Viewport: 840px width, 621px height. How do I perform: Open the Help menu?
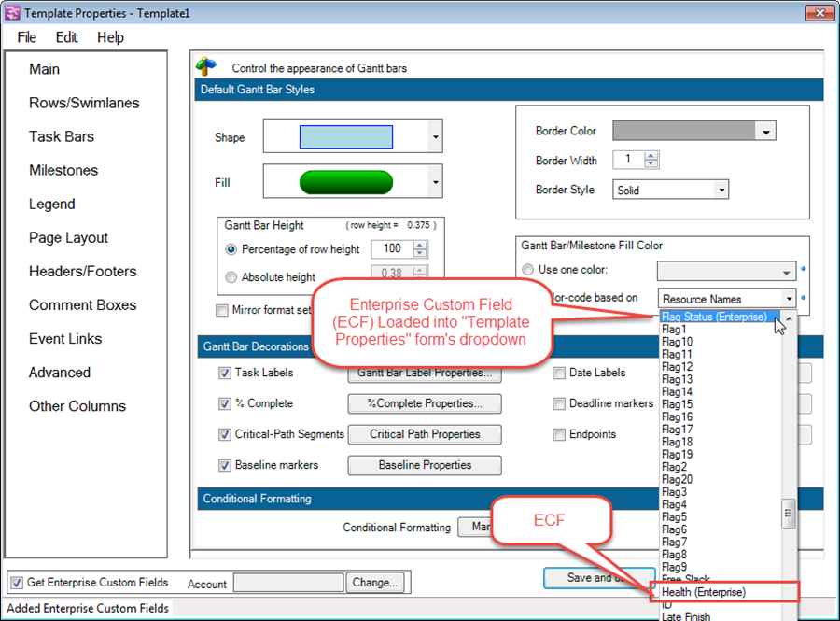pyautogui.click(x=110, y=37)
